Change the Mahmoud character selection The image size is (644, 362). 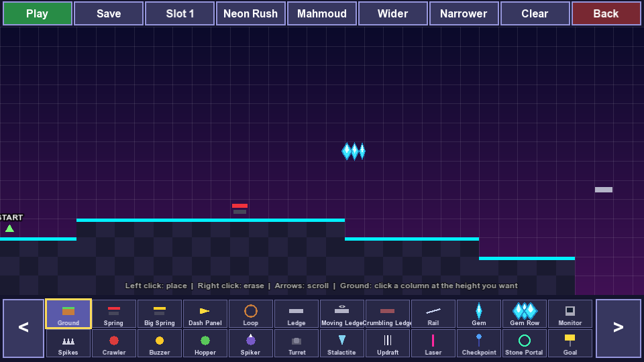[322, 13]
